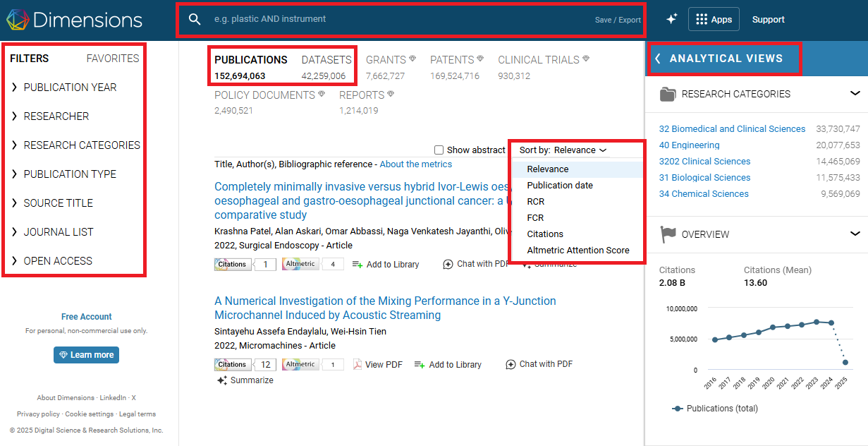
Task: Choose Altmetric Attention Score sort option
Action: (578, 250)
